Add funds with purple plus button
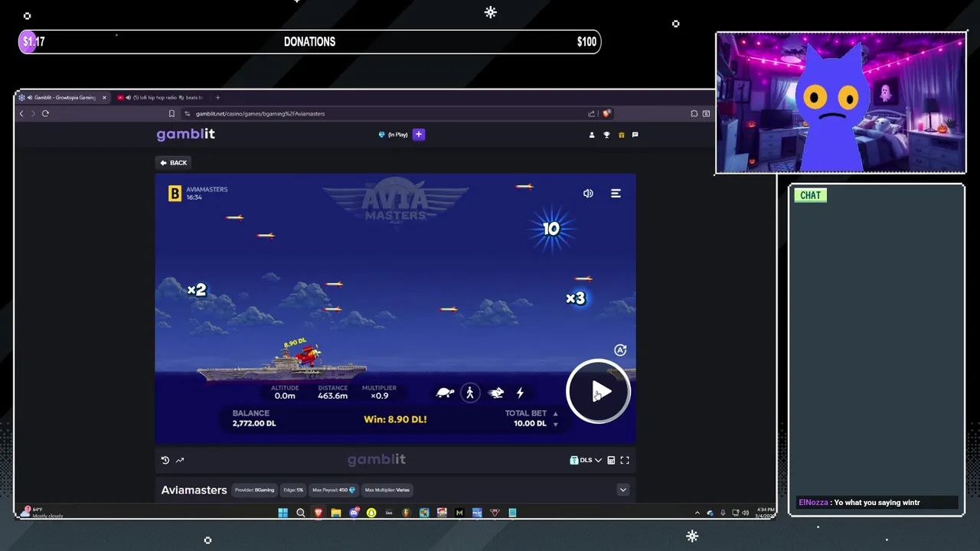Image resolution: width=980 pixels, height=551 pixels. tap(418, 134)
